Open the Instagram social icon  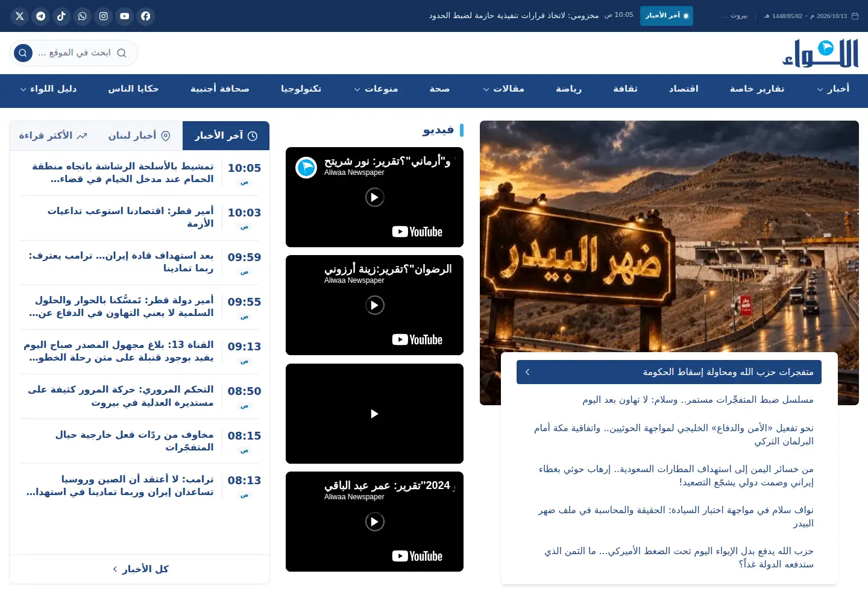point(104,16)
